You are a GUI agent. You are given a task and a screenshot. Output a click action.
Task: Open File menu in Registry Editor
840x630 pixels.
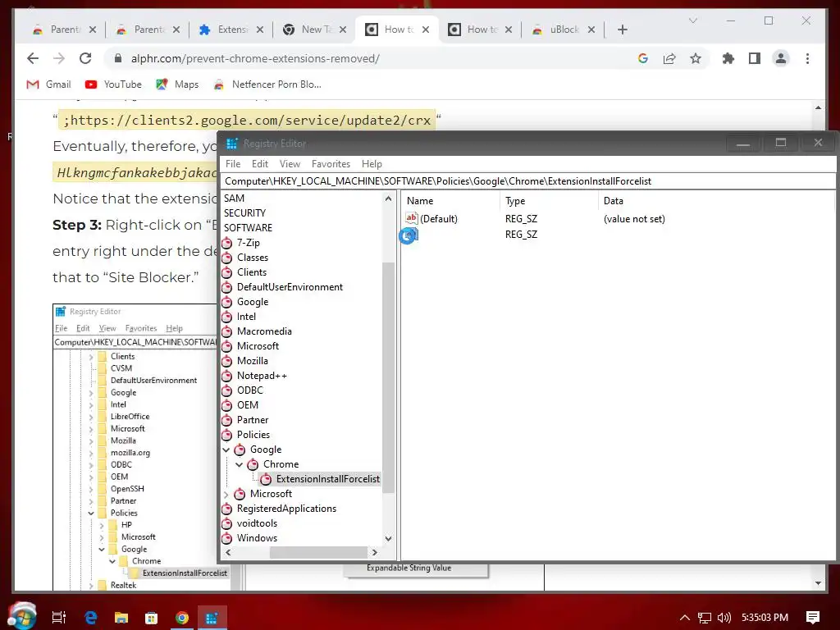point(233,164)
